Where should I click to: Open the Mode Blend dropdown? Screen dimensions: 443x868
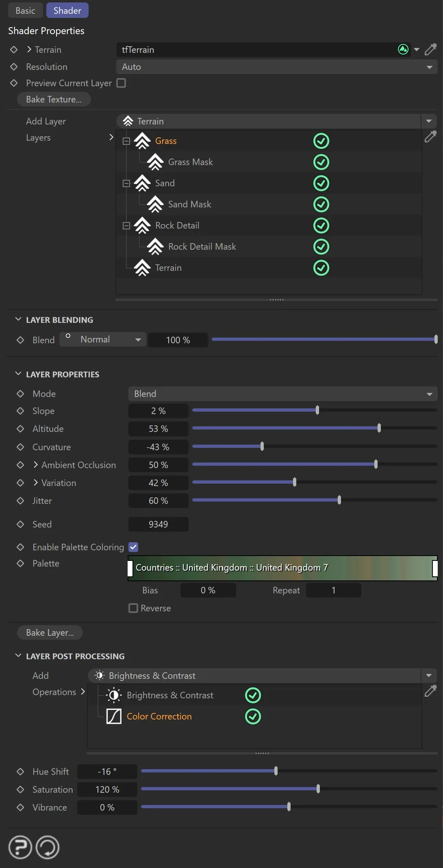(283, 394)
